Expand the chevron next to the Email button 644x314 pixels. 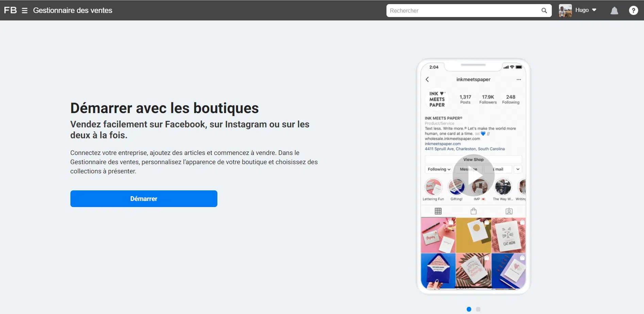[x=518, y=169]
